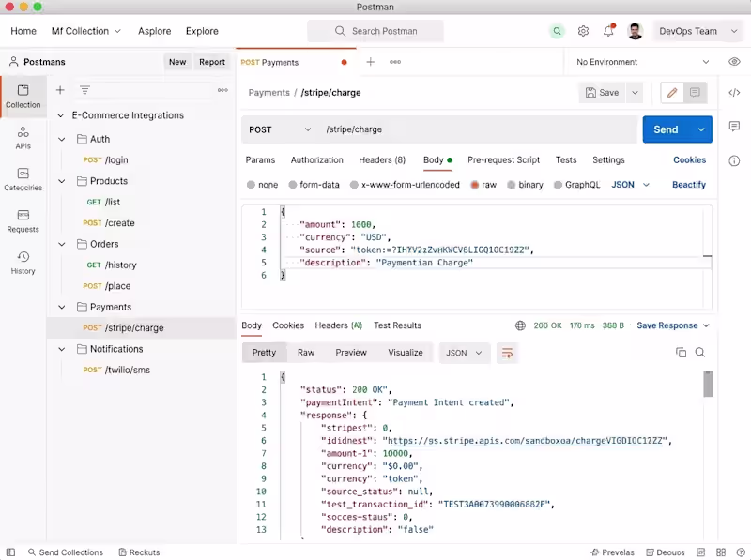
Task: Click the green search icon in the header
Action: pyautogui.click(x=557, y=31)
